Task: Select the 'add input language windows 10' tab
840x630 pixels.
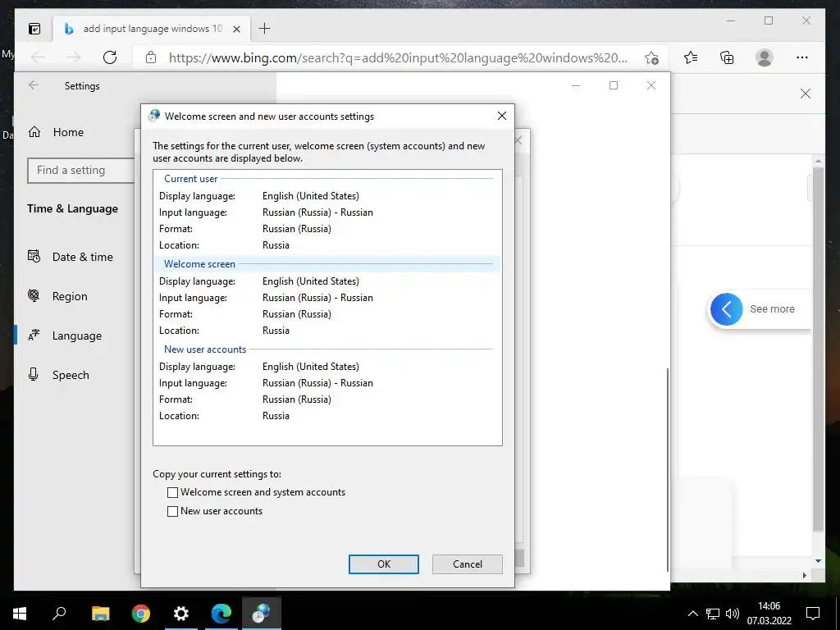Action: (x=152, y=29)
